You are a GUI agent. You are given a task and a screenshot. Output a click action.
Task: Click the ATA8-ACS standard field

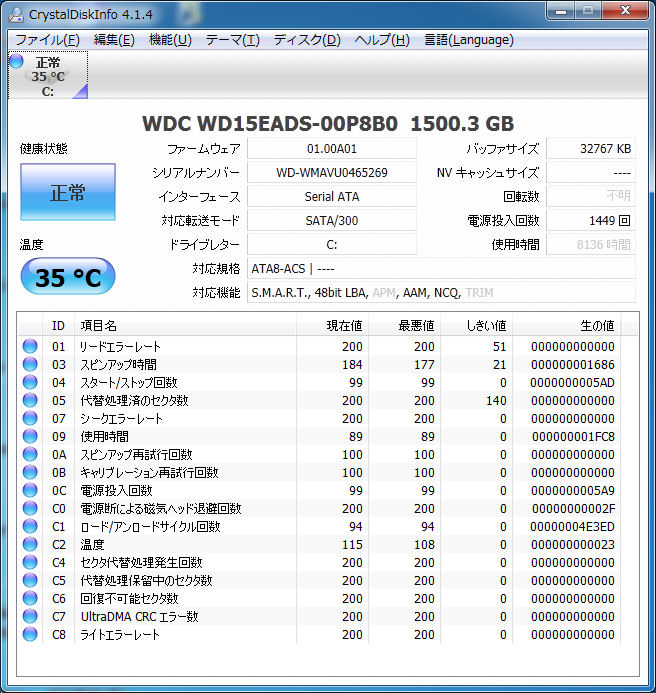[x=441, y=268]
